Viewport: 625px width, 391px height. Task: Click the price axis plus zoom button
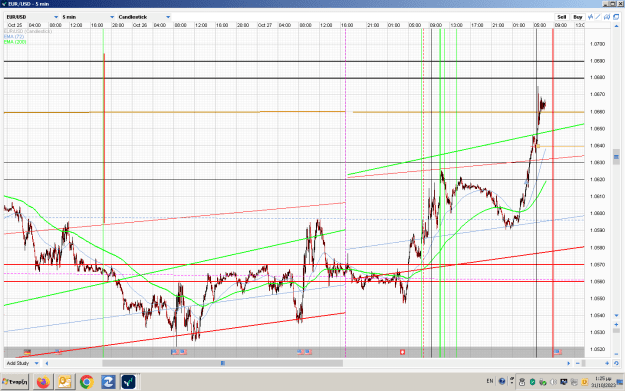616,325
